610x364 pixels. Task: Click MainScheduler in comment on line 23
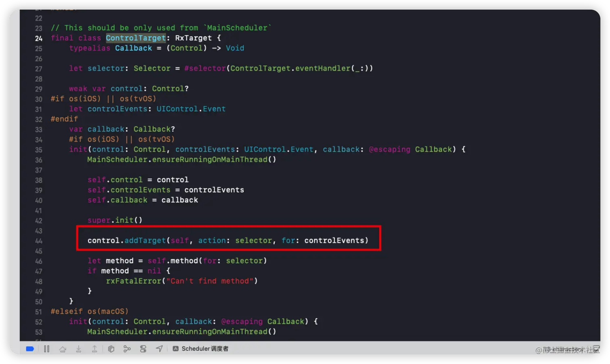tap(237, 28)
